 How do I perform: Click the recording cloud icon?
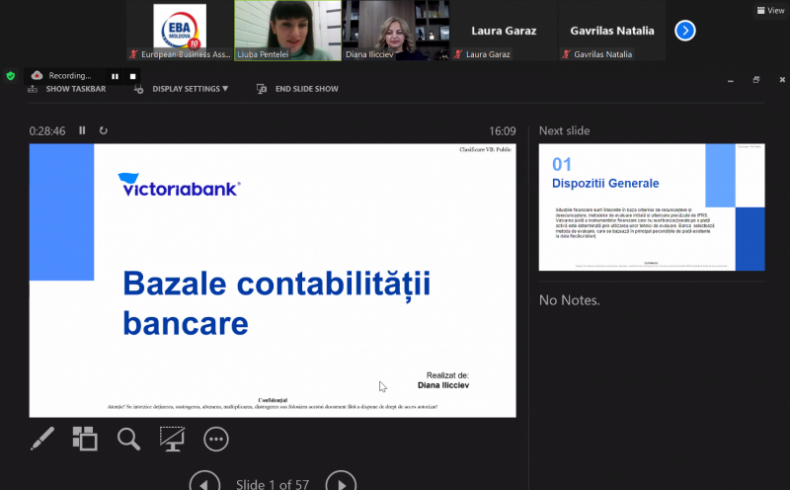pos(37,76)
